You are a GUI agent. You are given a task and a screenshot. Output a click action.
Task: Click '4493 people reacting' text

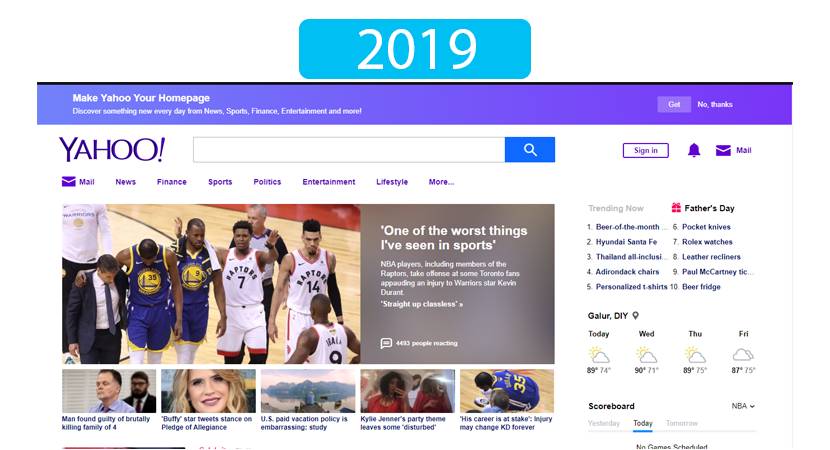click(427, 343)
